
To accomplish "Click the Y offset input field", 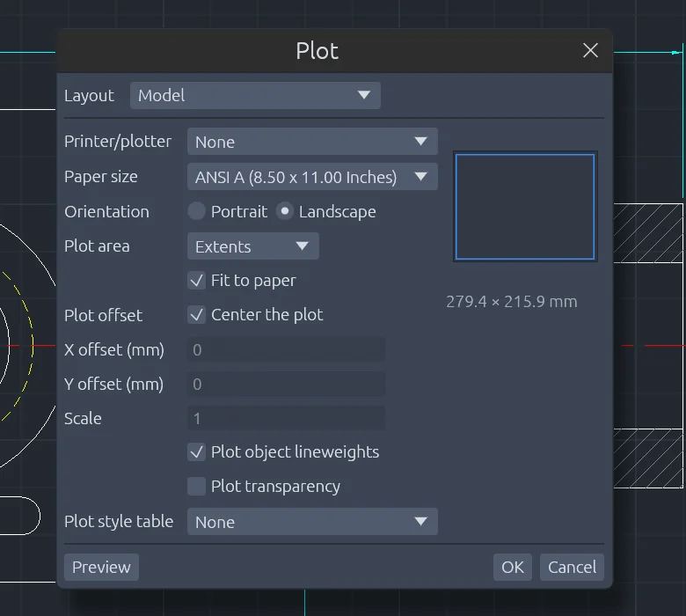I will coord(286,384).
